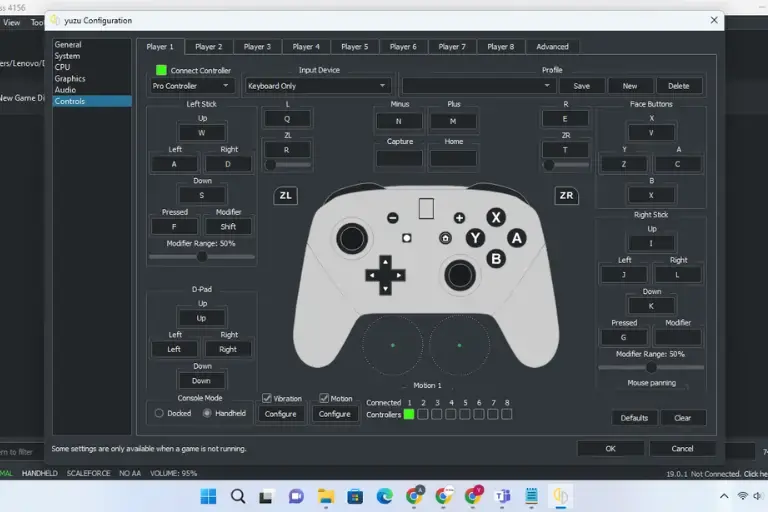This screenshot has height=512, width=768.
Task: Open taskbar Search icon
Action: tap(238, 496)
